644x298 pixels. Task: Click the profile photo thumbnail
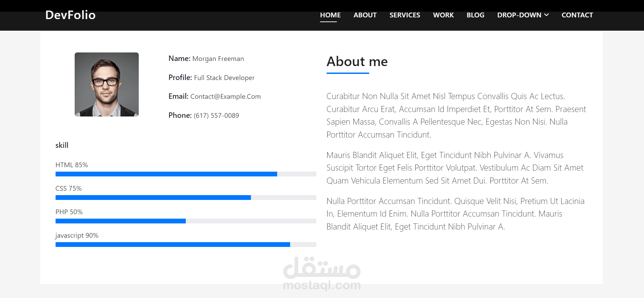point(107,84)
